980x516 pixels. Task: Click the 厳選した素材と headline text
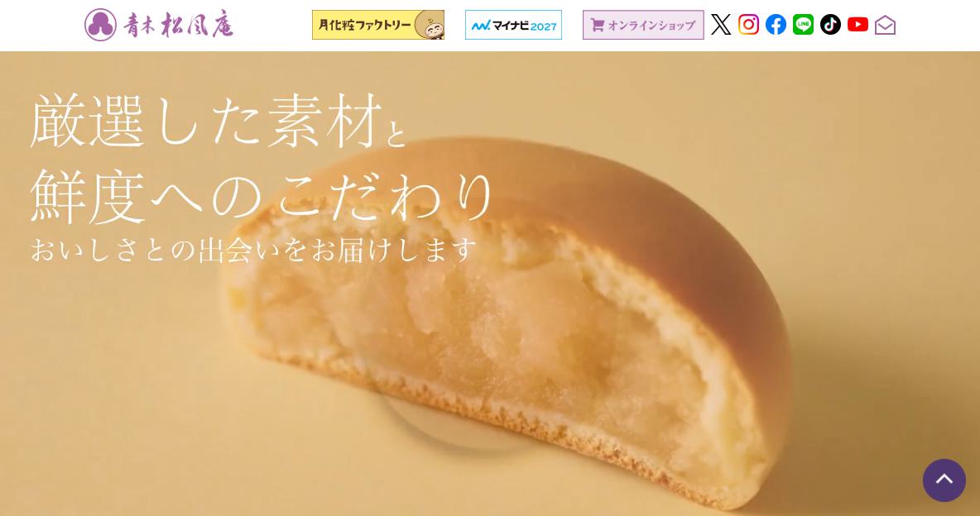point(219,122)
